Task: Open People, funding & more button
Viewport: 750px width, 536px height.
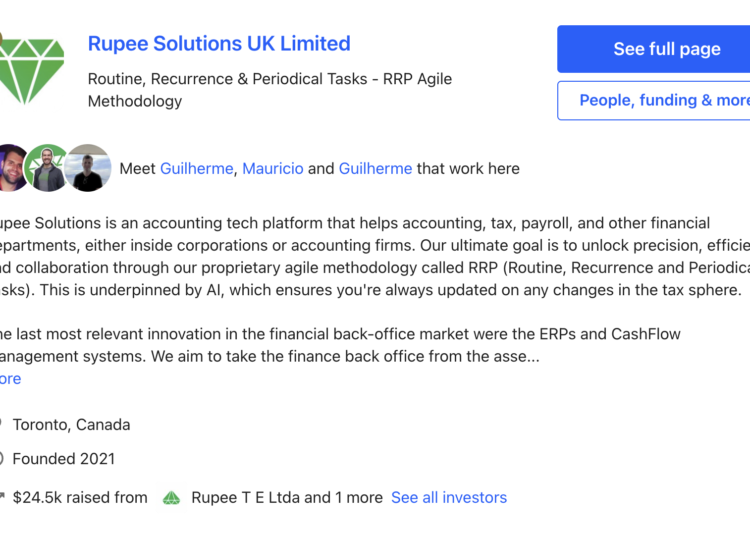Action: (654, 100)
